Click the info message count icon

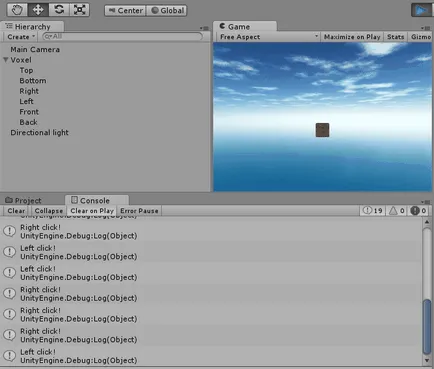click(x=367, y=211)
